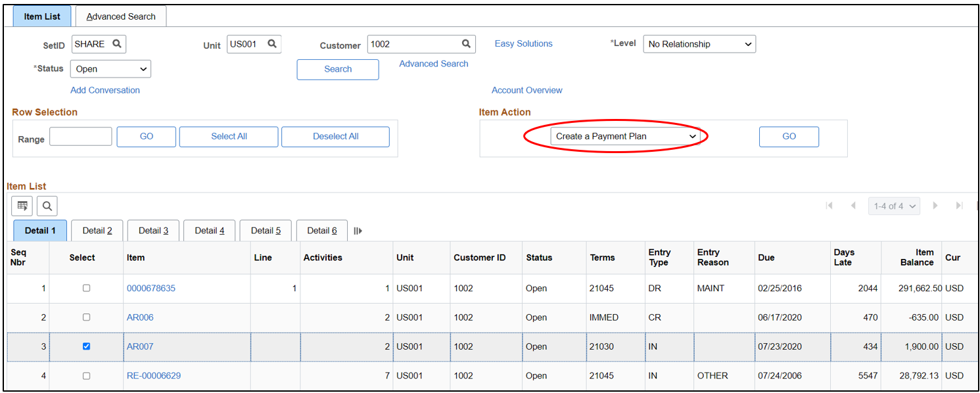Switch to the Advanced Search tab
Screen dimensions: 980x393
coord(121,16)
